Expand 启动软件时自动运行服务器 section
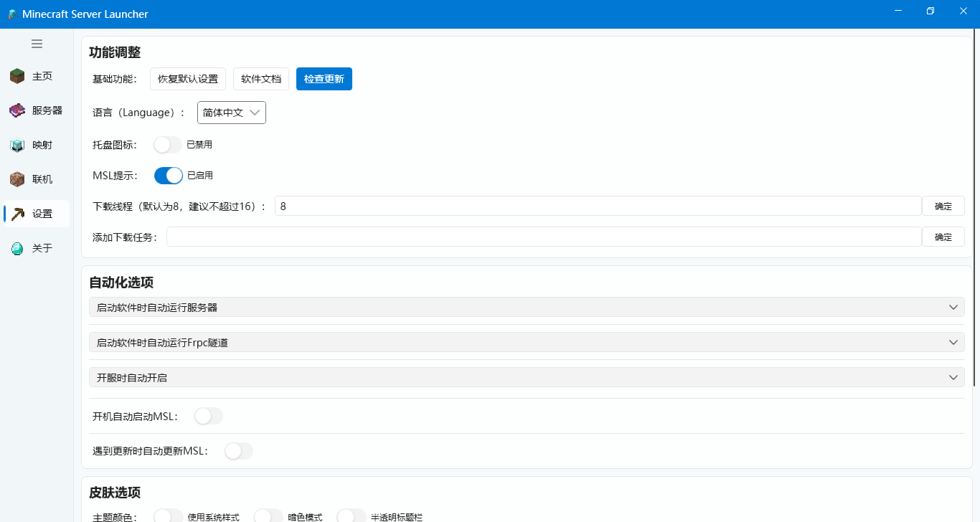The image size is (980, 522). (526, 308)
